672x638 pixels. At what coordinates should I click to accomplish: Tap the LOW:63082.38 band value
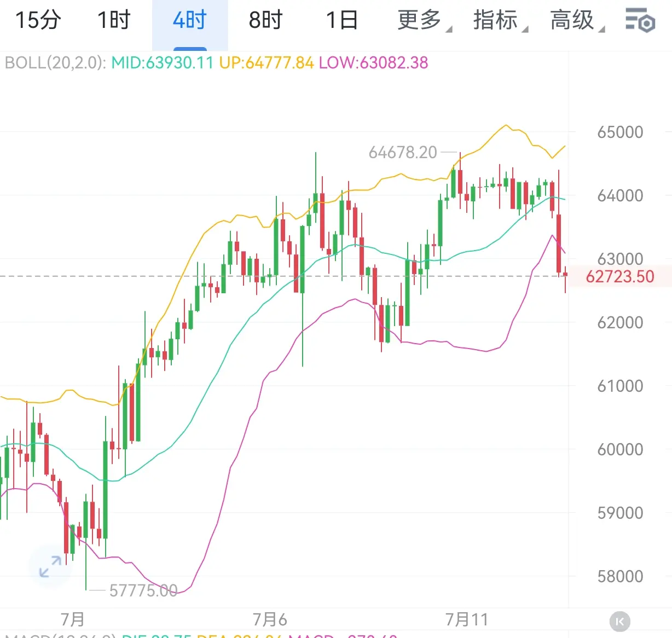373,63
